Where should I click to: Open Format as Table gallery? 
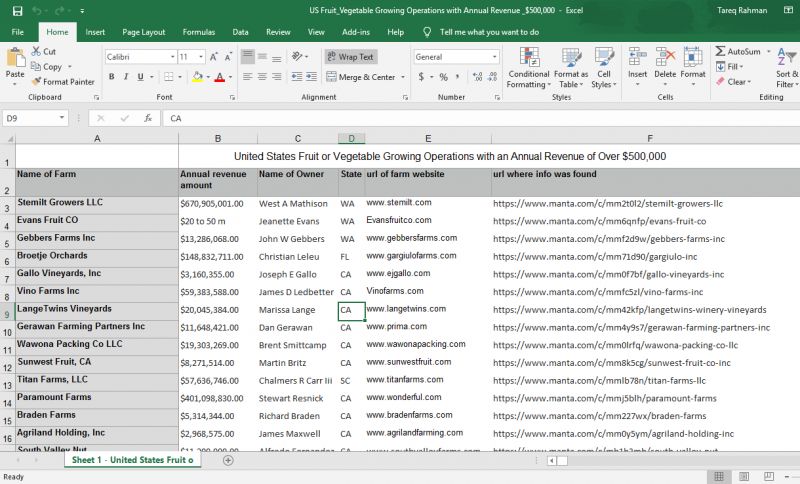(x=571, y=68)
